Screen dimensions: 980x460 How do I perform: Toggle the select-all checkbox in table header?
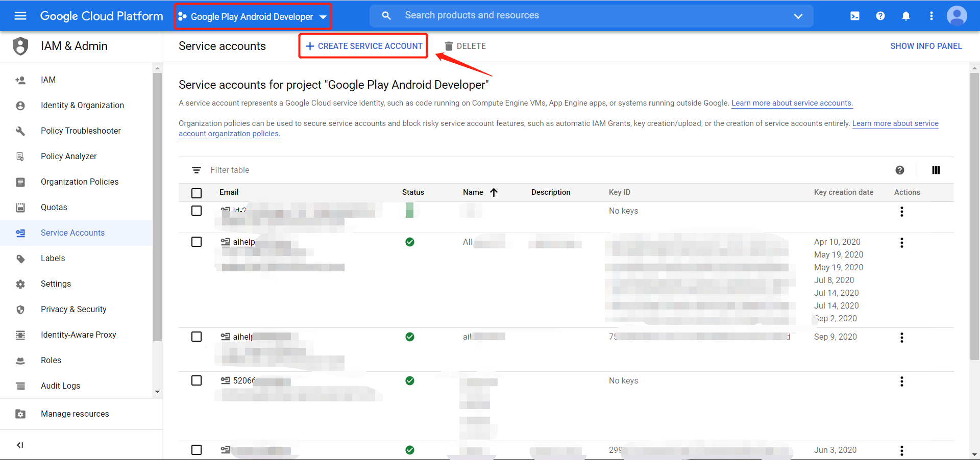197,193
